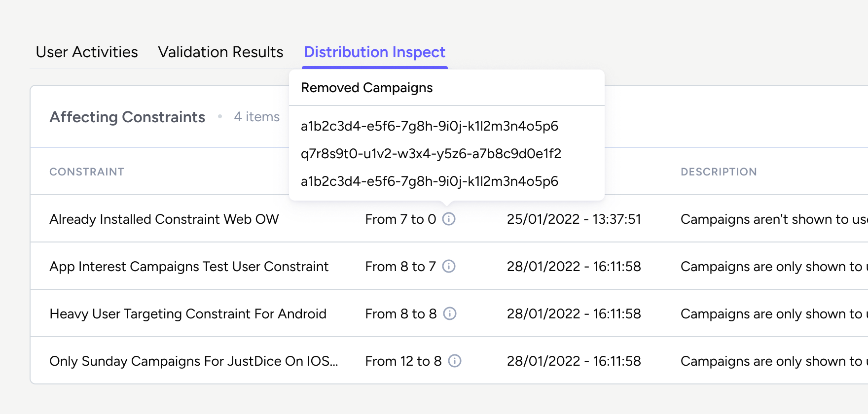Click info icon beside 'From 8 to 8'

click(449, 313)
